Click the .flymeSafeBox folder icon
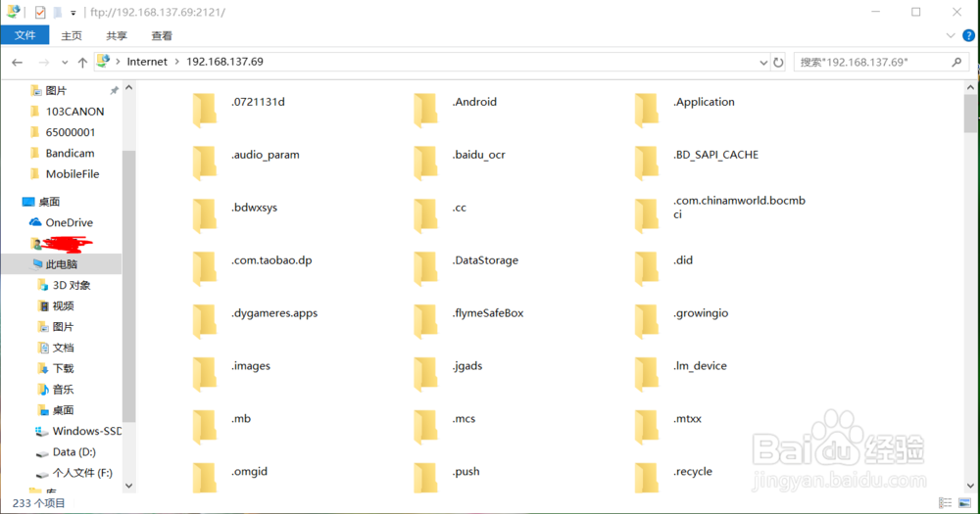This screenshot has height=514, width=980. [425, 321]
